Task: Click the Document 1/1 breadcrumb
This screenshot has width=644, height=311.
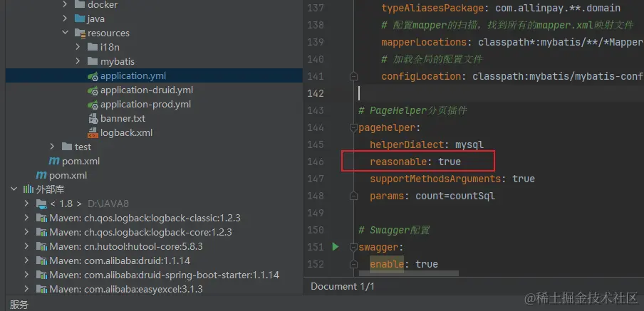Action: tap(343, 286)
